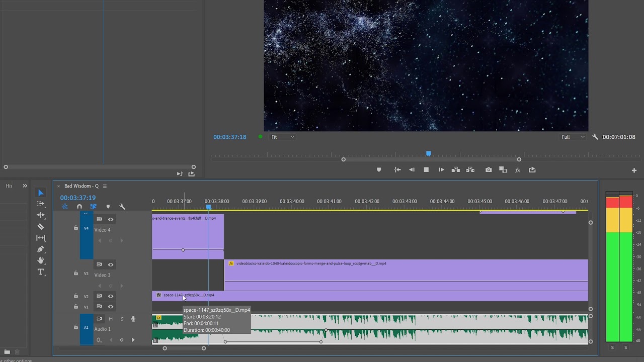Open Audio 1 keyframe display options
The height and width of the screenshot is (362, 644).
99,340
